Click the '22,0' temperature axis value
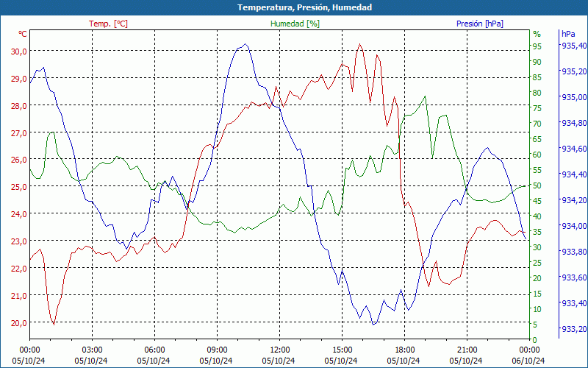The width and height of the screenshot is (588, 368). pos(19,269)
